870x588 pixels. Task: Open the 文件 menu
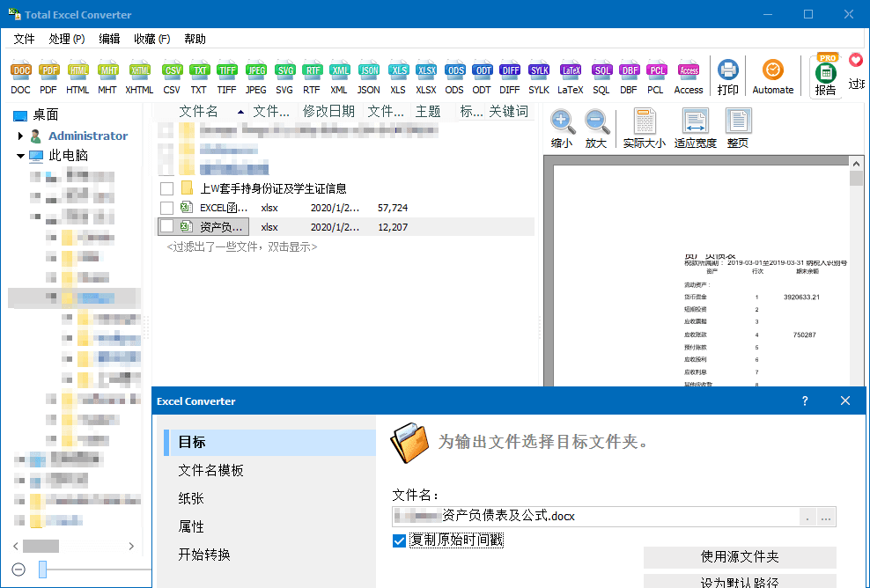point(25,39)
